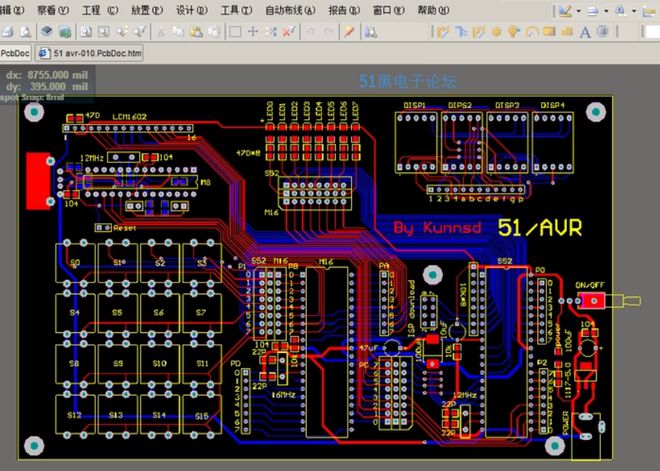Open the 报告 (Reports) menu
The height and width of the screenshot is (471, 660).
[344, 10]
